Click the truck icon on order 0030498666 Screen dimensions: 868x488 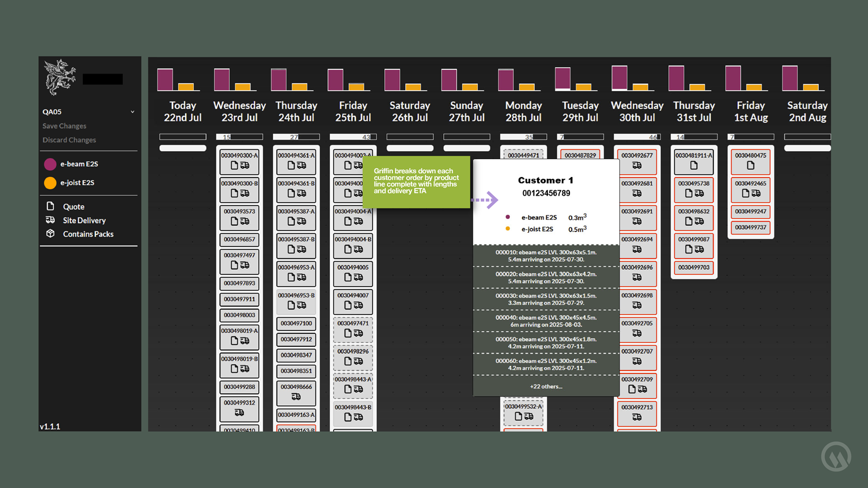coord(296,397)
